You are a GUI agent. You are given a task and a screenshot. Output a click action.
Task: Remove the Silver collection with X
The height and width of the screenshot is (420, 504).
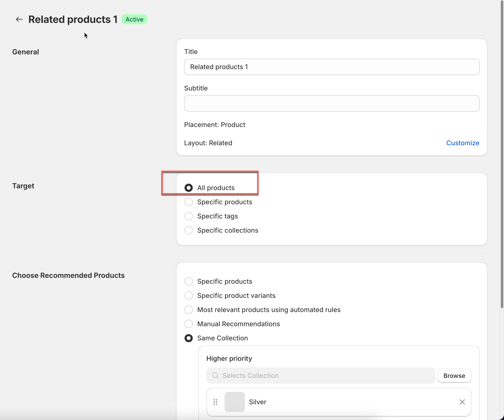tap(462, 402)
